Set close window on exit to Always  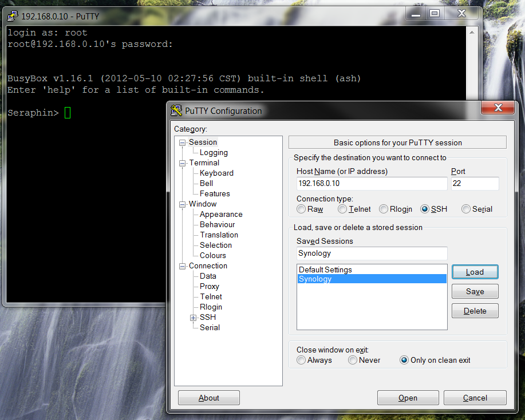pyautogui.click(x=314, y=360)
